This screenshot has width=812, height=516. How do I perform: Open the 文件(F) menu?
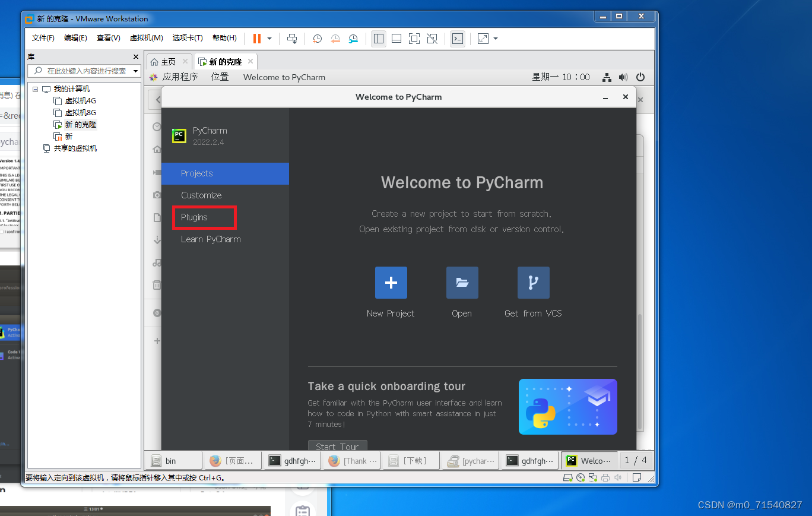(x=43, y=38)
